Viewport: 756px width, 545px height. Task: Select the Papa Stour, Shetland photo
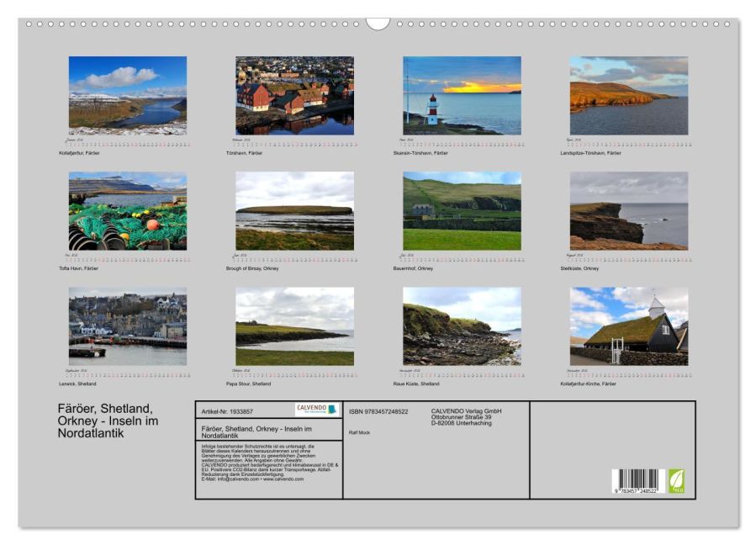coord(294,326)
